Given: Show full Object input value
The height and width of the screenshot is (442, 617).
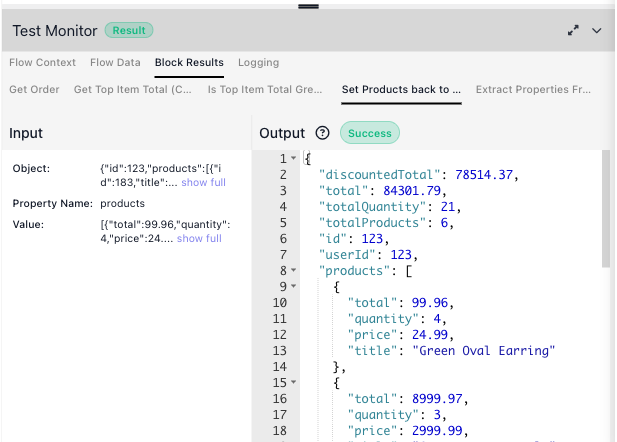Looking at the screenshot, I should pyautogui.click(x=203, y=183).
